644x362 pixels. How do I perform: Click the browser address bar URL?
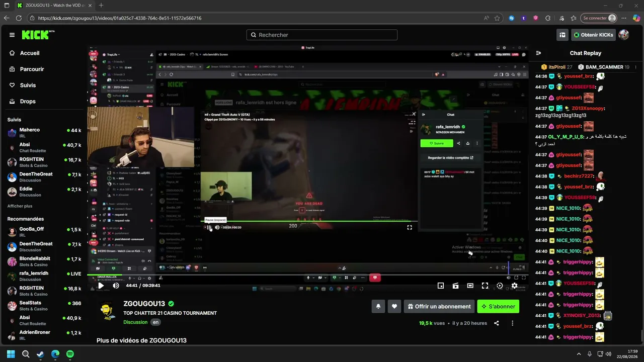click(120, 18)
